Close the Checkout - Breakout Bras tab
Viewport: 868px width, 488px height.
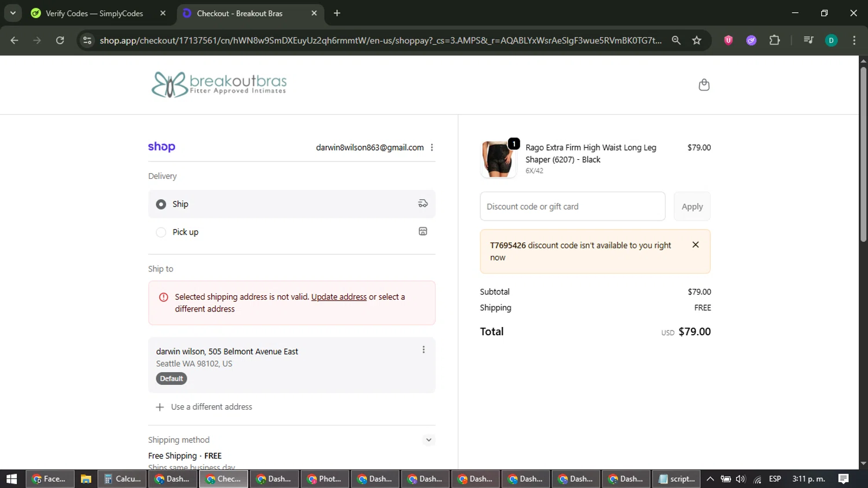pyautogui.click(x=314, y=13)
